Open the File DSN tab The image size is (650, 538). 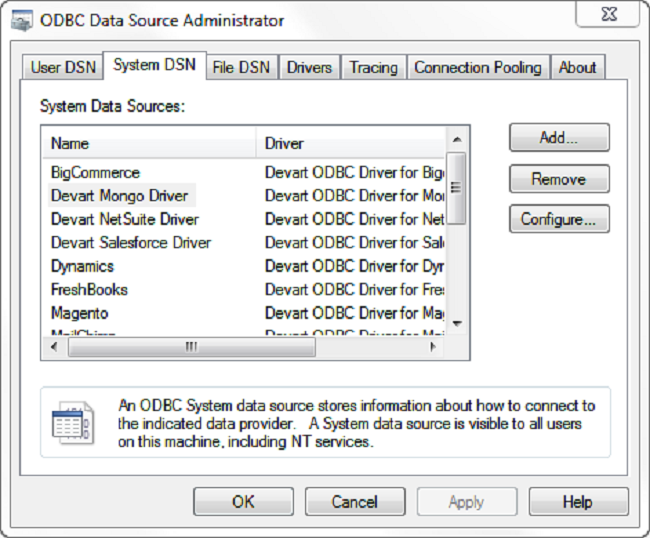click(x=242, y=67)
